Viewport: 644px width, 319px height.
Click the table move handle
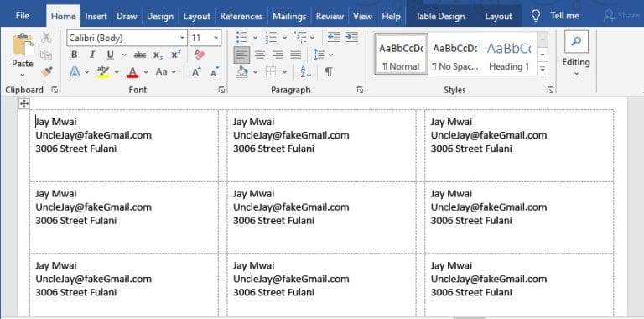pos(24,104)
